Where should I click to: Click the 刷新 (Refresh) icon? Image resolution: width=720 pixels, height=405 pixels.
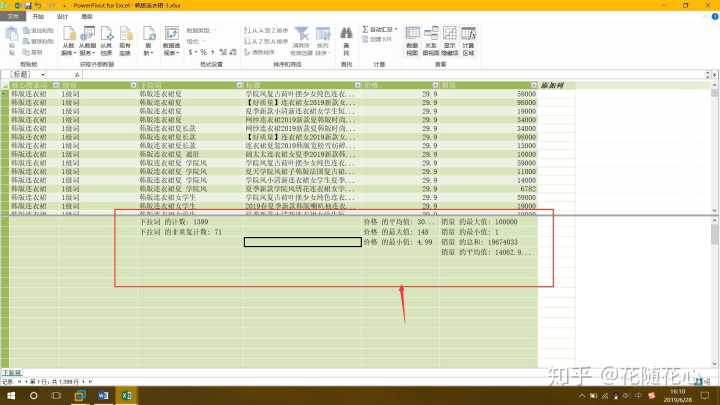(x=149, y=46)
